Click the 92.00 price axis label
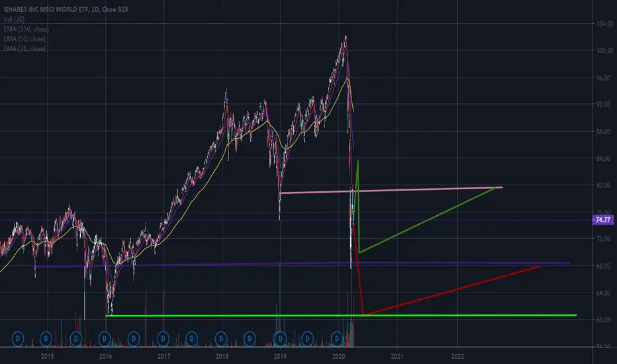This screenshot has width=617, height=364. [604, 105]
